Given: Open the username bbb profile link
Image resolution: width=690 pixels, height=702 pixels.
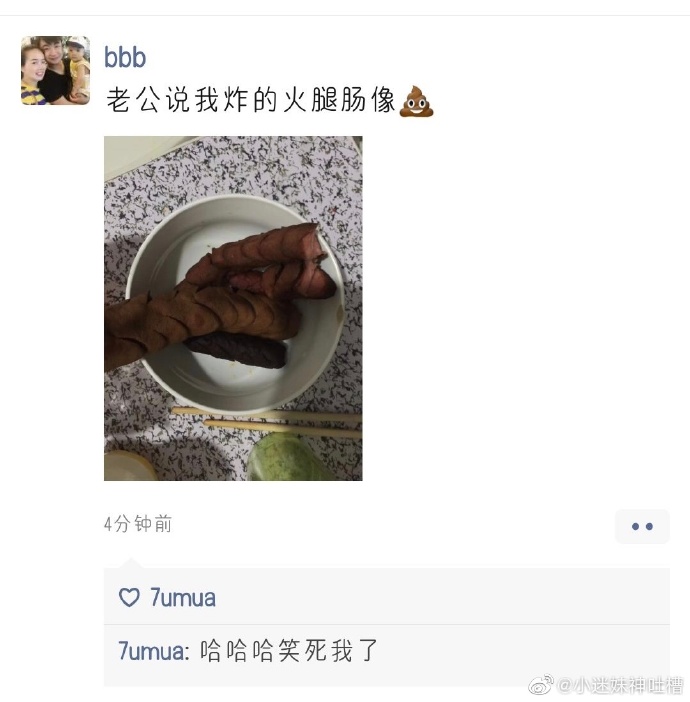Looking at the screenshot, I should pos(125,57).
